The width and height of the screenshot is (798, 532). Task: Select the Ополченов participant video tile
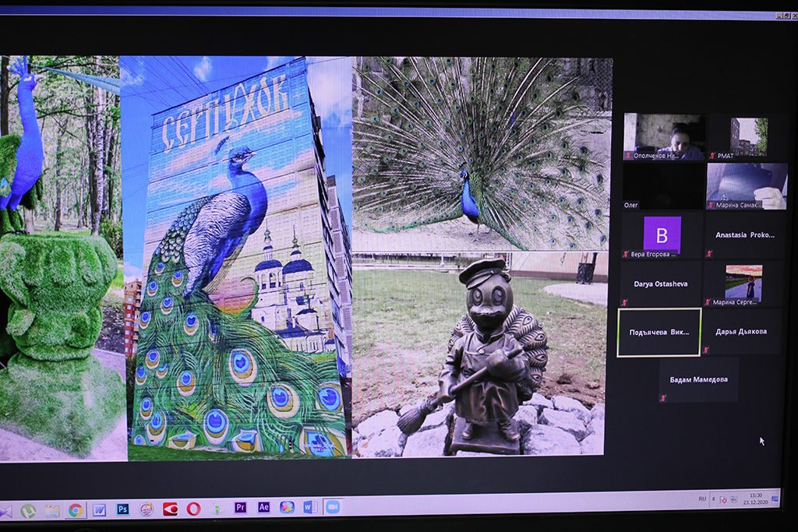point(664,137)
